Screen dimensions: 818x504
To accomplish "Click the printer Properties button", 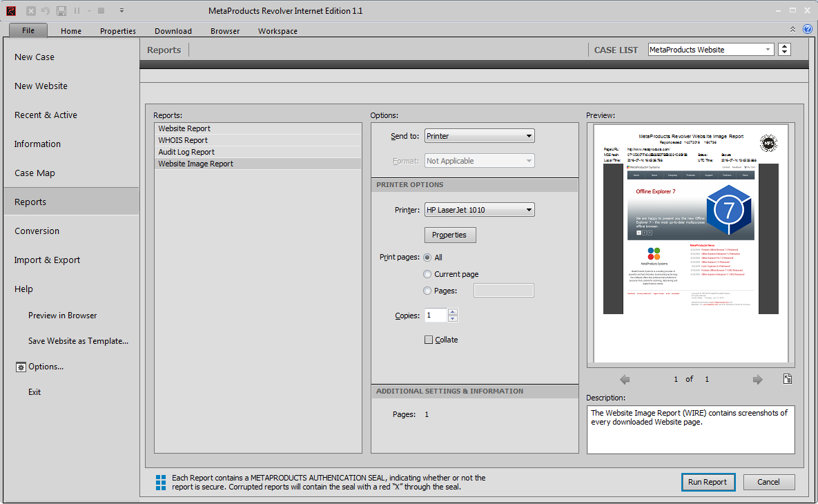I will (x=449, y=235).
